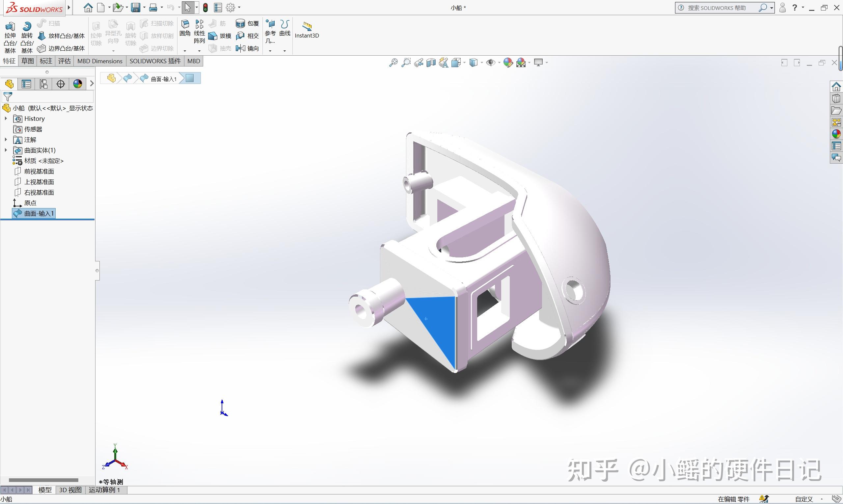The height and width of the screenshot is (504, 843).
Task: Expand the 注解 annotations folder
Action: point(6,140)
